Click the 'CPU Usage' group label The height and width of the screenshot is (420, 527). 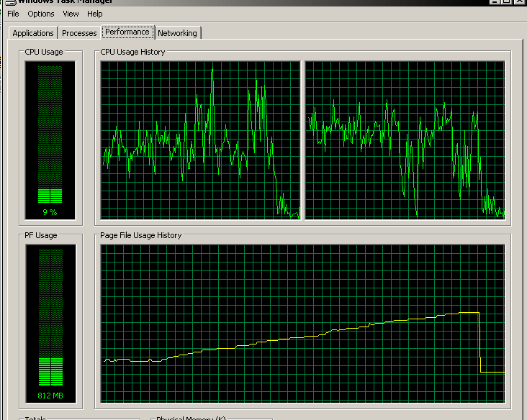click(44, 52)
